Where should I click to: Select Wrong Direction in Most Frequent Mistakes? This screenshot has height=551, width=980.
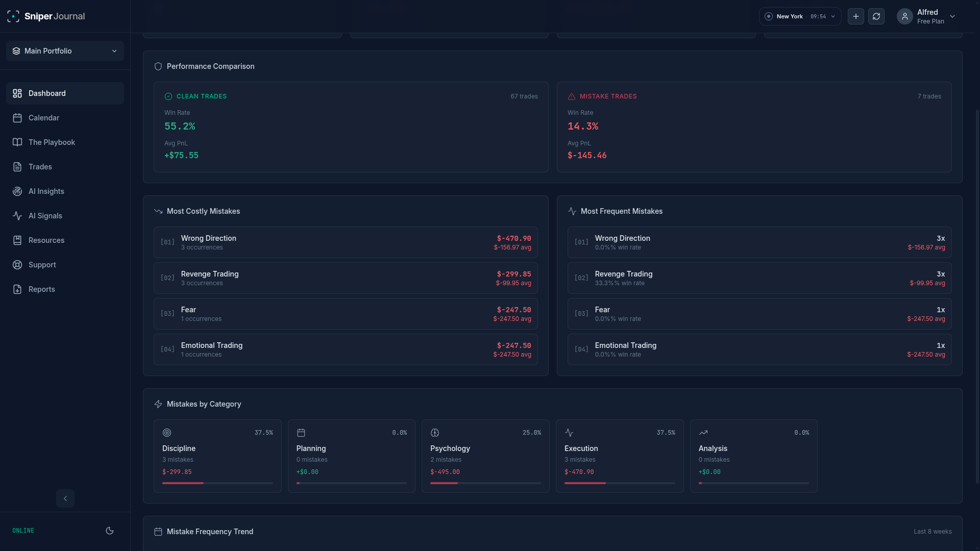759,242
